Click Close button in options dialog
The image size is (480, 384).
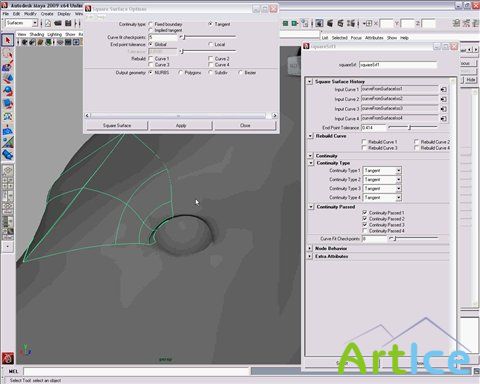(x=245, y=125)
